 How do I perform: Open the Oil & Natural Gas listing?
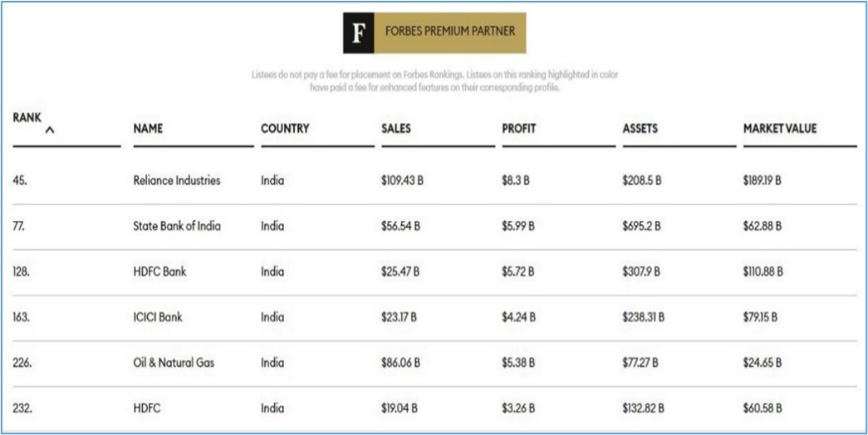click(174, 363)
